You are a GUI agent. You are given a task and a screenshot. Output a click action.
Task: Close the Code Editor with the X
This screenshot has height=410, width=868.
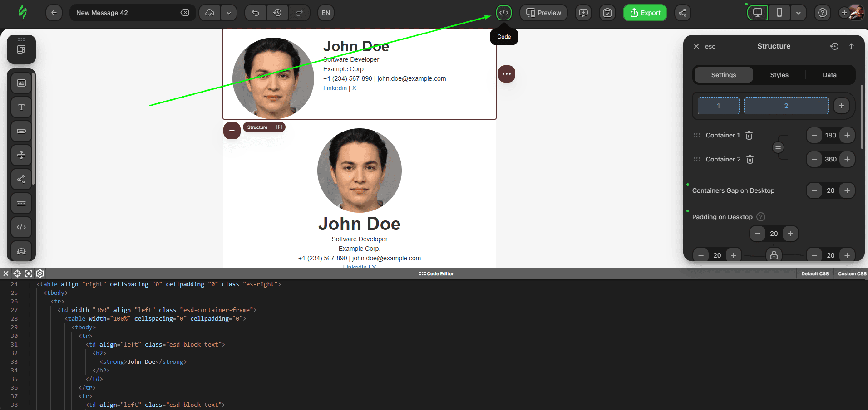6,273
